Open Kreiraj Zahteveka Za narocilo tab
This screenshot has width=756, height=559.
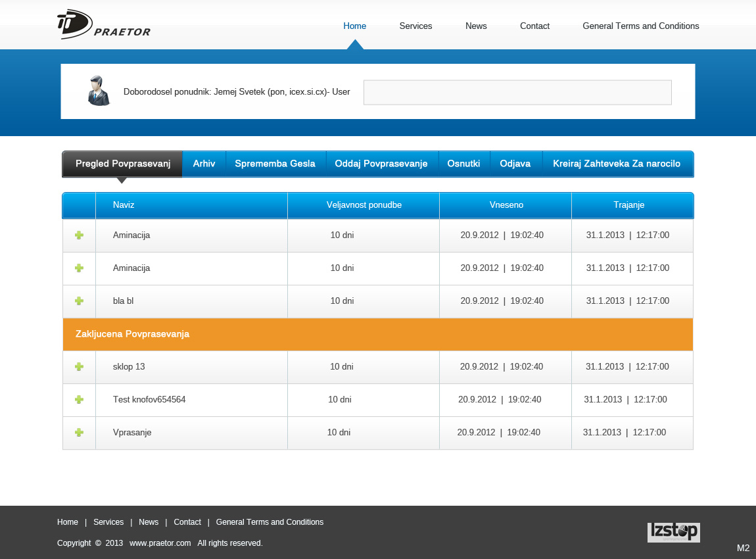click(x=616, y=164)
